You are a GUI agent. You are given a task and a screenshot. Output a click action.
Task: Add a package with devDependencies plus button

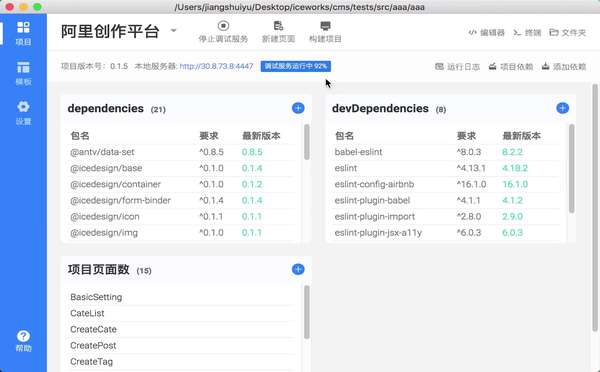click(x=562, y=108)
